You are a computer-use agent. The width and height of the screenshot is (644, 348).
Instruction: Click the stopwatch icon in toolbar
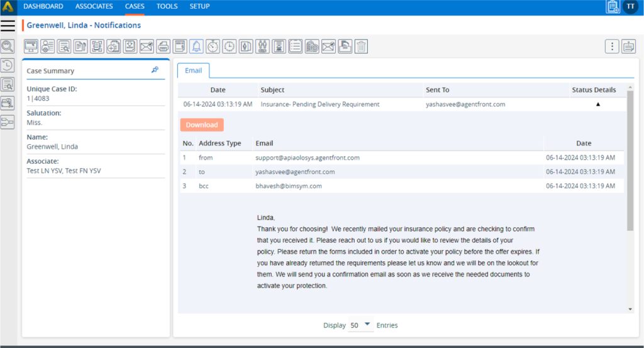[213, 46]
